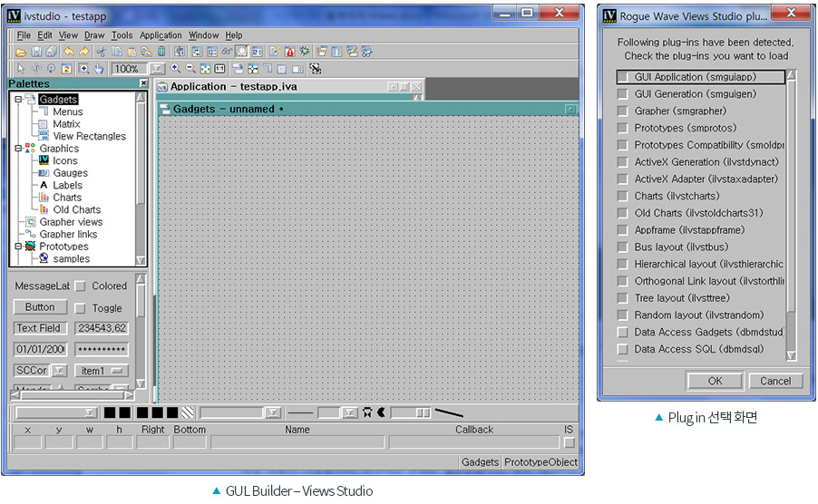The image size is (818, 504).
Task: Select the zoom rectangle magnifier tool
Action: 84,68
